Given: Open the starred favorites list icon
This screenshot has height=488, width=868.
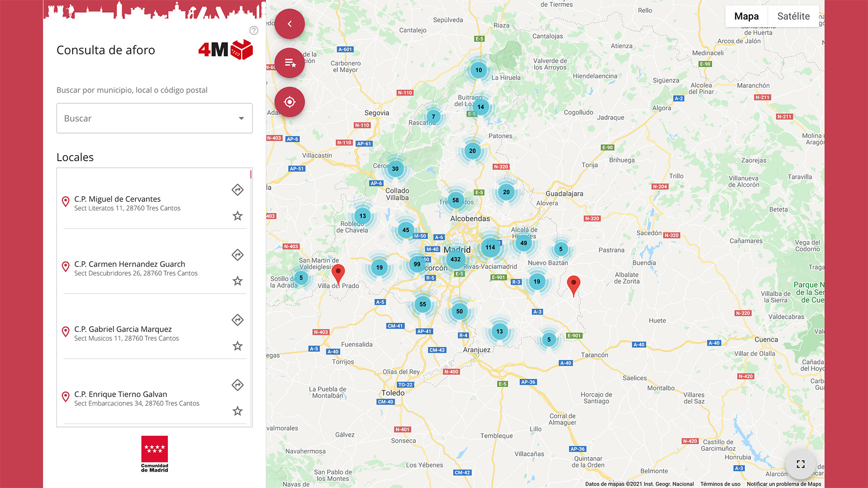Looking at the screenshot, I should (x=290, y=63).
